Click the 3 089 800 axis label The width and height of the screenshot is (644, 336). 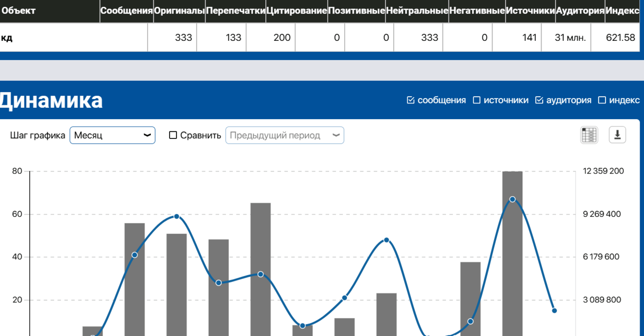tap(602, 299)
